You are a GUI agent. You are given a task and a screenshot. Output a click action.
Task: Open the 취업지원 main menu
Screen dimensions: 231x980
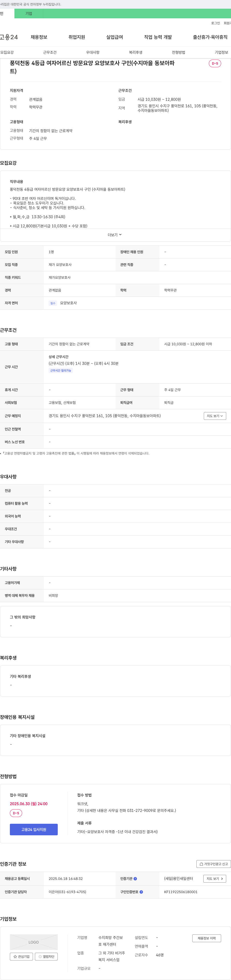pyautogui.click(x=77, y=37)
